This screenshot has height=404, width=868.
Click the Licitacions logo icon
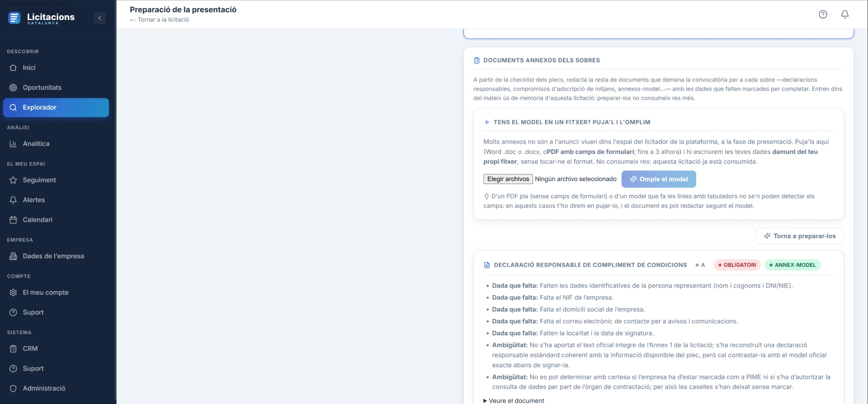[14, 18]
